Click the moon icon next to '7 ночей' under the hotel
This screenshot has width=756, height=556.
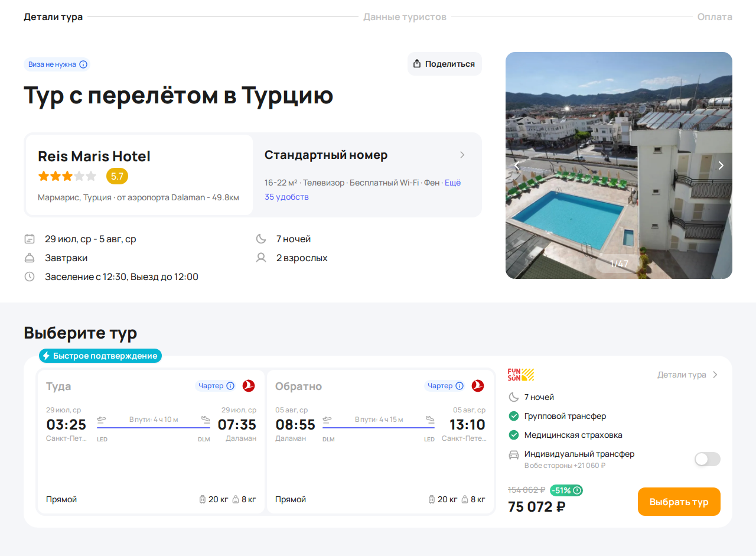tap(261, 239)
